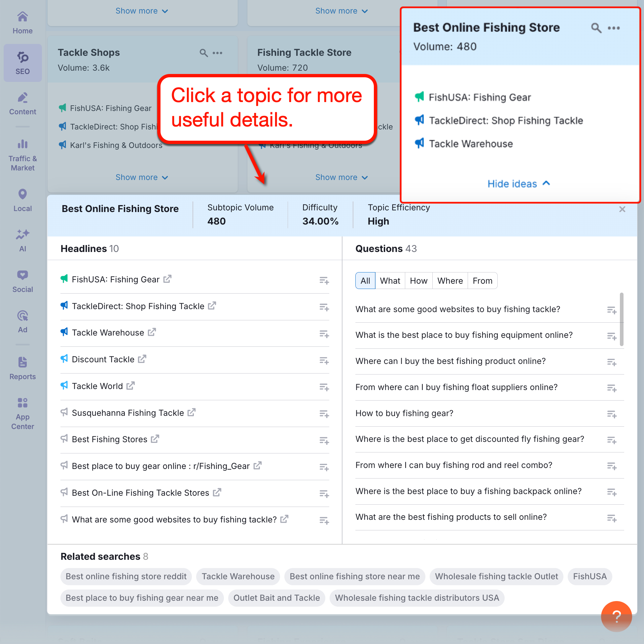The image size is (644, 644).
Task: Switch to the Where questions filter
Action: point(450,280)
